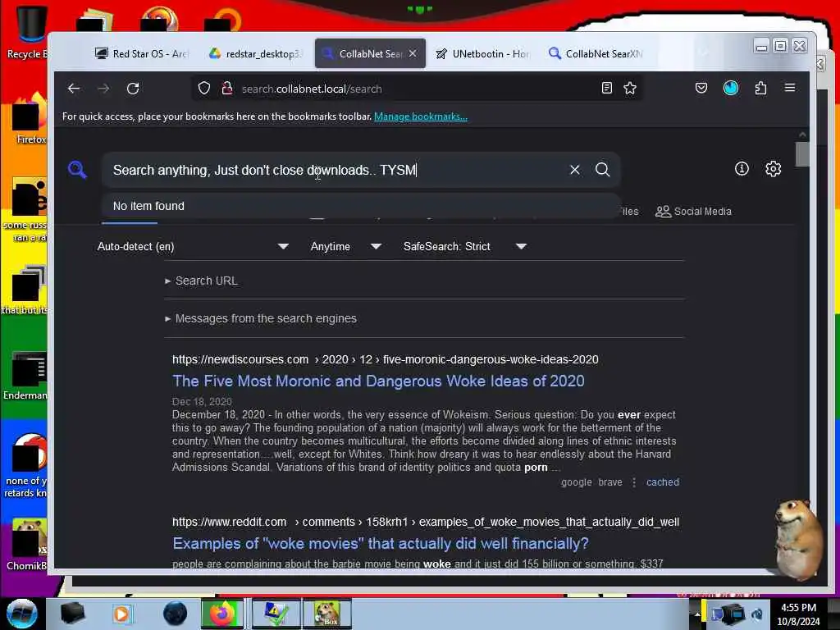The width and height of the screenshot is (840, 630).
Task: Switch to UNetbootin - Hor tab
Action: click(x=482, y=53)
